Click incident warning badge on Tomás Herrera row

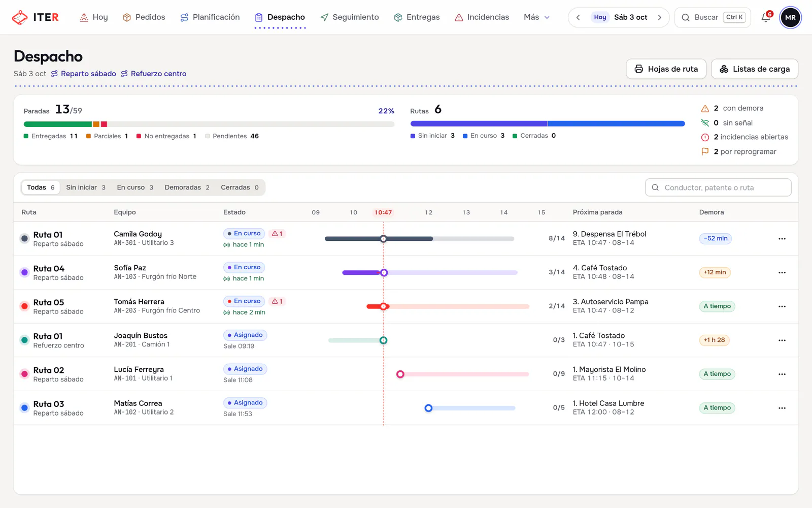click(277, 301)
